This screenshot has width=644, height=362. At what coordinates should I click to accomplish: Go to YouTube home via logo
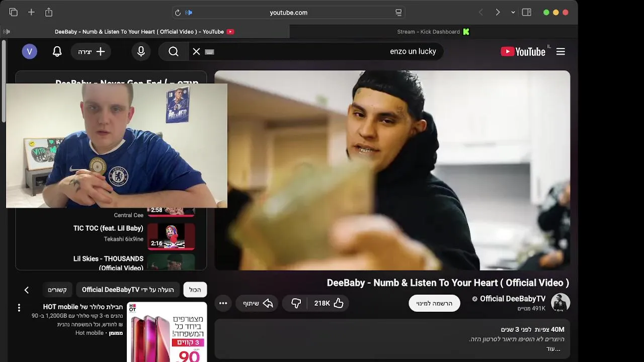523,51
